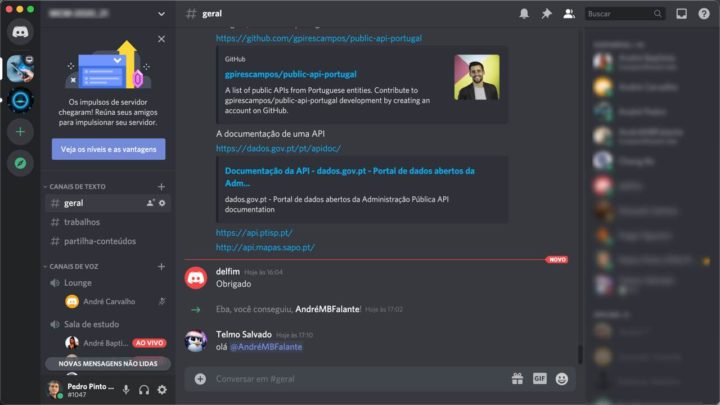Open notification settings bell icon
The width and height of the screenshot is (720, 405).
coord(524,14)
